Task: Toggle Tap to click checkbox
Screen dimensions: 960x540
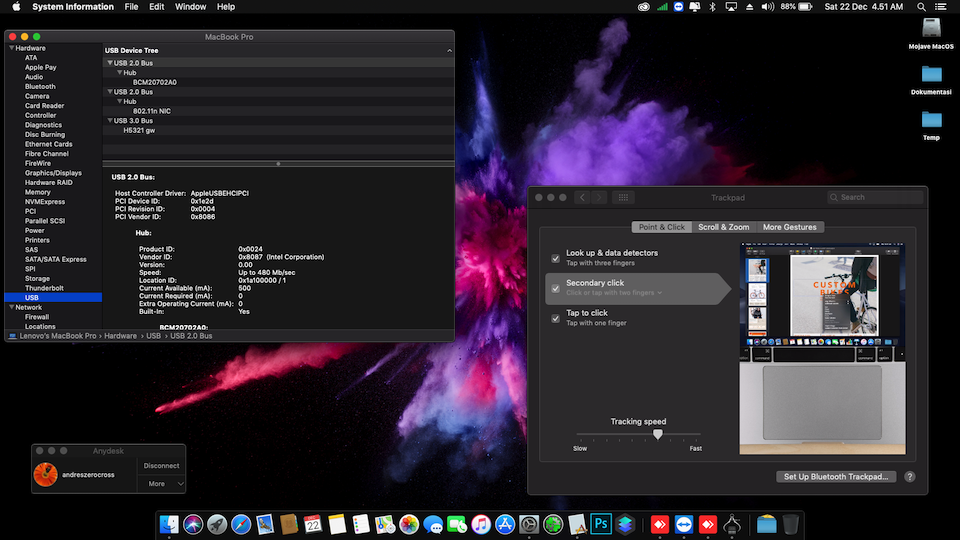Action: pyautogui.click(x=555, y=318)
